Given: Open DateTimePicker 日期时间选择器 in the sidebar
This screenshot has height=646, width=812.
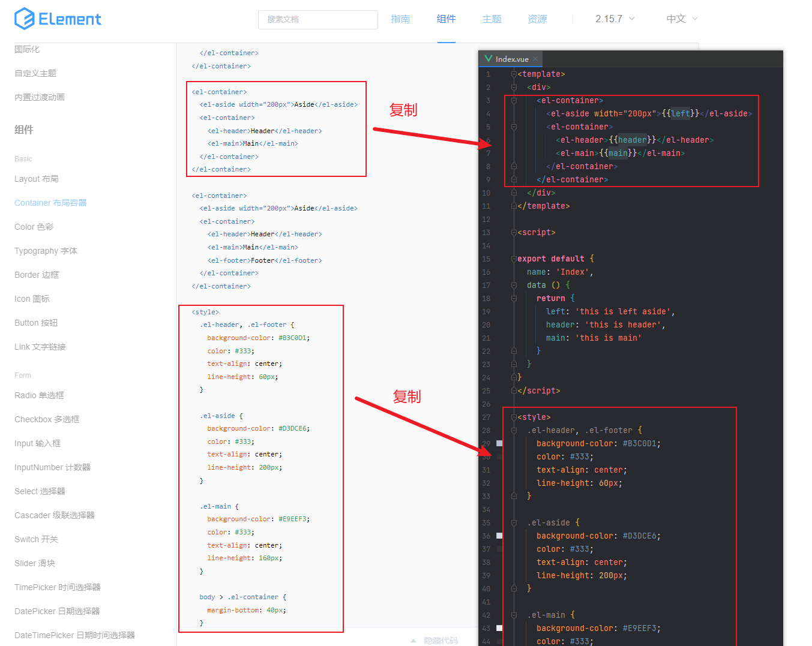Looking at the screenshot, I should coord(75,635).
